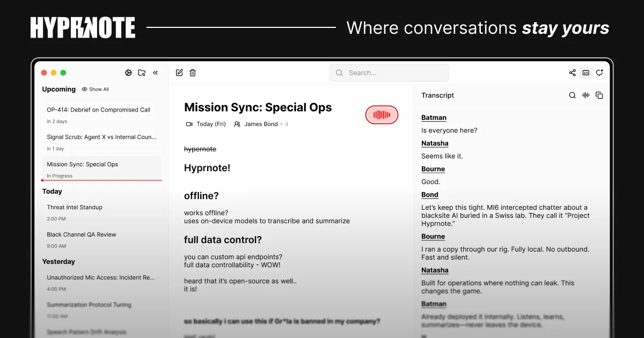Image resolution: width=644 pixels, height=338 pixels.
Task: Search within the transcript using magnifier icon
Action: click(x=572, y=95)
